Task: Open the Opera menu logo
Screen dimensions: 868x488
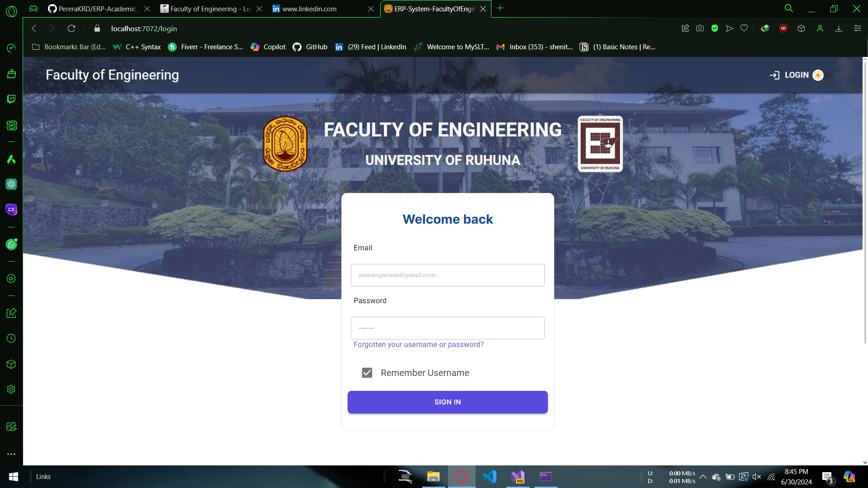Action: coord(11,12)
